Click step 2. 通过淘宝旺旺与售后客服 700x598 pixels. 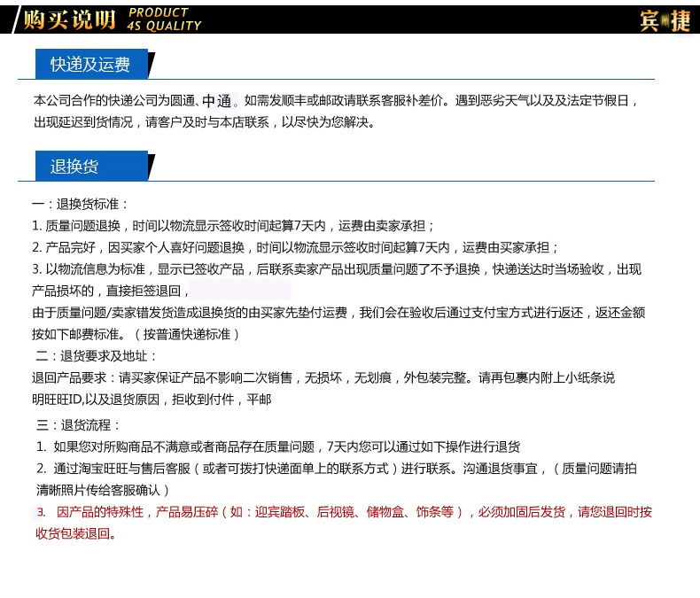click(336, 468)
